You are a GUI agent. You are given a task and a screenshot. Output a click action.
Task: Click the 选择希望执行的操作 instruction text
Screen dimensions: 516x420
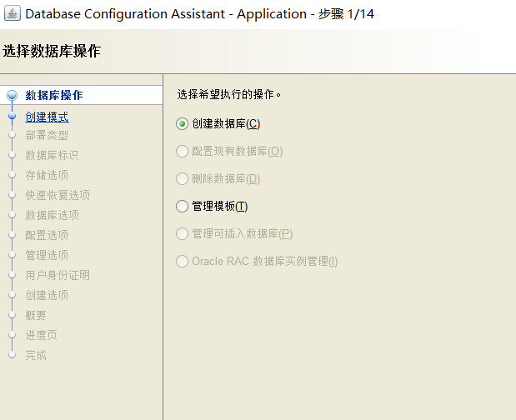pos(229,95)
